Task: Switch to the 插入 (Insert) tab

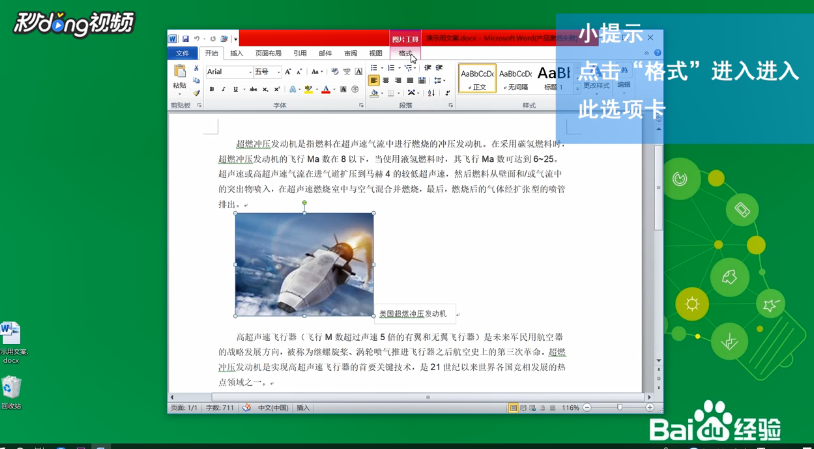Action: point(237,53)
